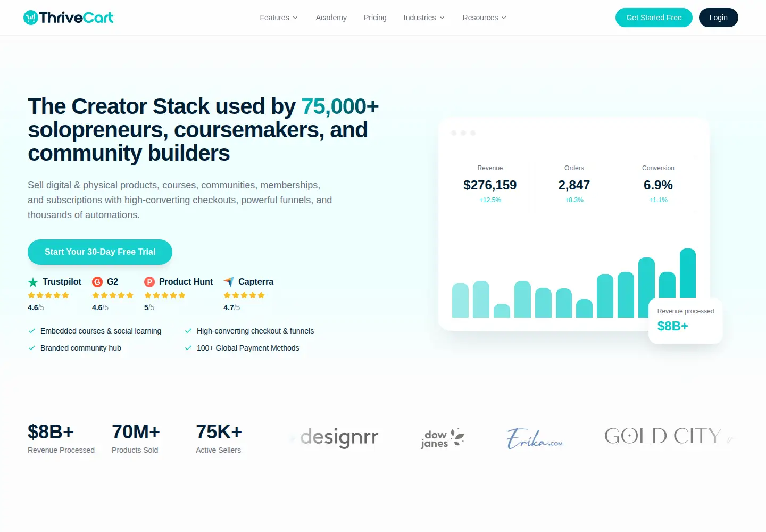Open the Academy nav link
This screenshot has width=766, height=532.
point(331,18)
